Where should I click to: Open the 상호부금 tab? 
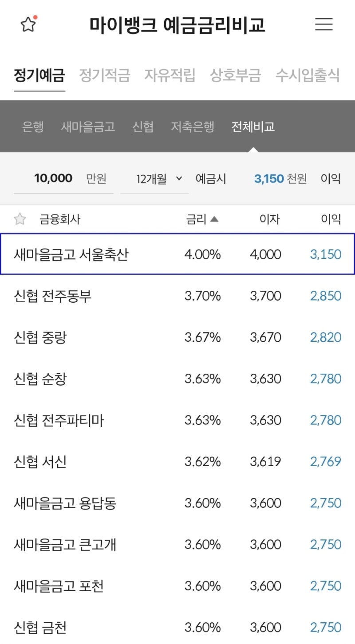tap(235, 75)
